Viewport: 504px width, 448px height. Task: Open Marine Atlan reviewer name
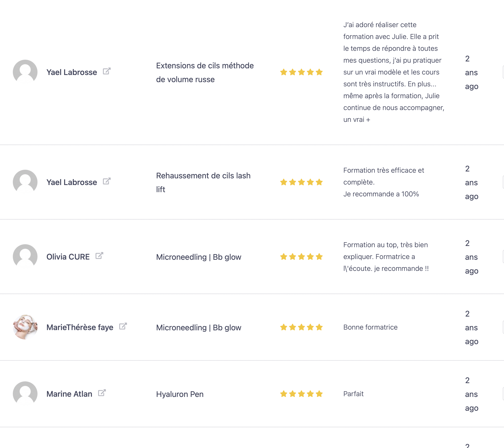point(69,394)
